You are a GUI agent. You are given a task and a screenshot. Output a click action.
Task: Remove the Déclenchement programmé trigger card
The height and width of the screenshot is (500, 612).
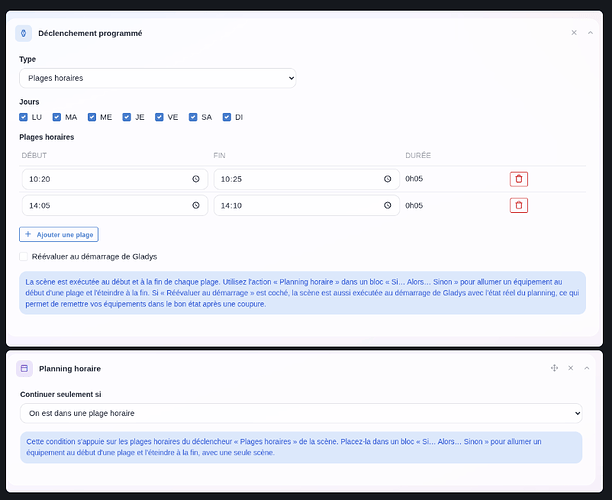coord(574,33)
